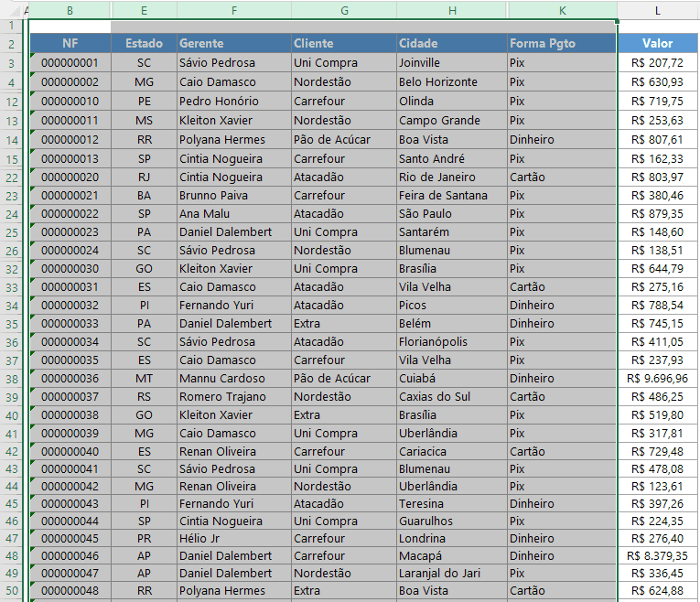This screenshot has height=602, width=700.
Task: Click the value cell R$ 9.696,96
Action: click(657, 378)
